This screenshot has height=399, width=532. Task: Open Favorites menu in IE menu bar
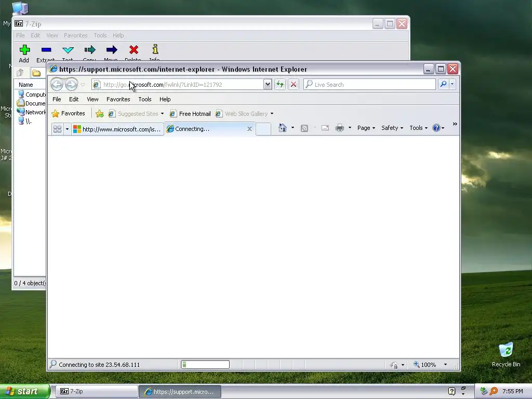coord(118,99)
